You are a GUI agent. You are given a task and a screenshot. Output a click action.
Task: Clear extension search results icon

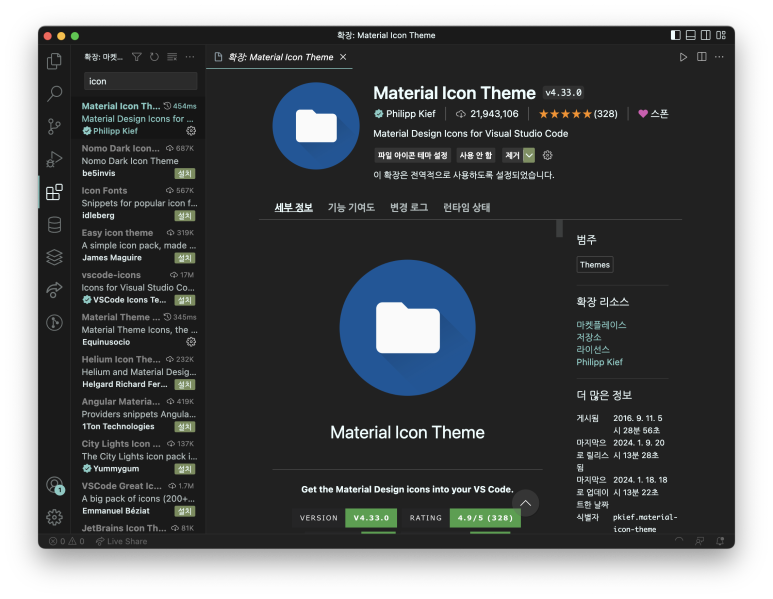click(x=172, y=57)
